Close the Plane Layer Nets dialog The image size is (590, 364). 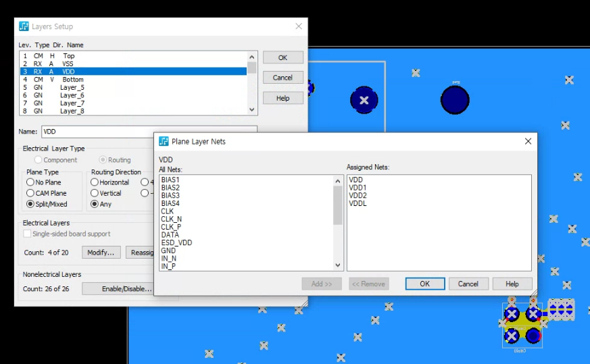[x=528, y=141]
